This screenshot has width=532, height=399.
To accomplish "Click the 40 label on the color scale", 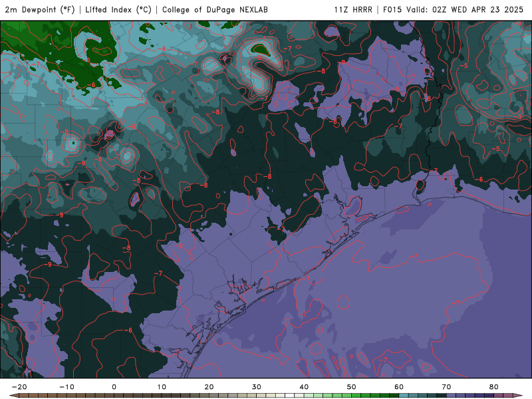I will (304, 387).
